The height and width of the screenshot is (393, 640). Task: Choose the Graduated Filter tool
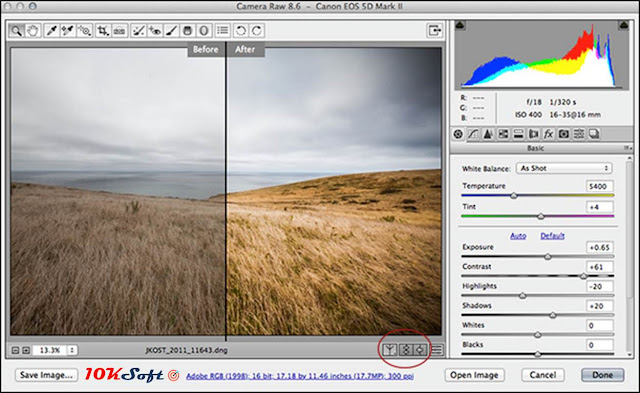point(187,31)
